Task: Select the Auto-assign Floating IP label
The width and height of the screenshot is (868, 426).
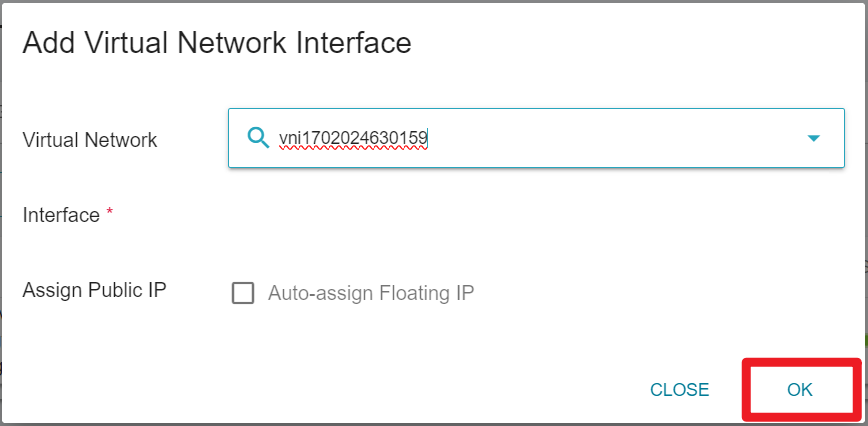Action: point(371,293)
